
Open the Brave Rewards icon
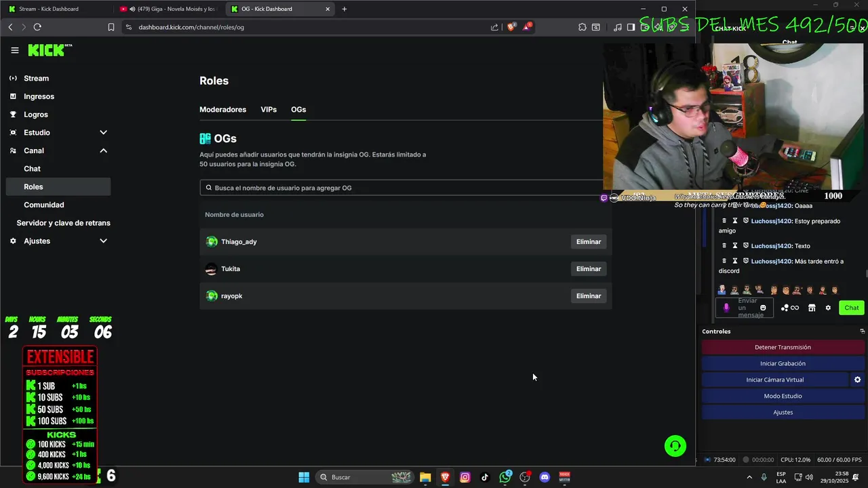527,27
